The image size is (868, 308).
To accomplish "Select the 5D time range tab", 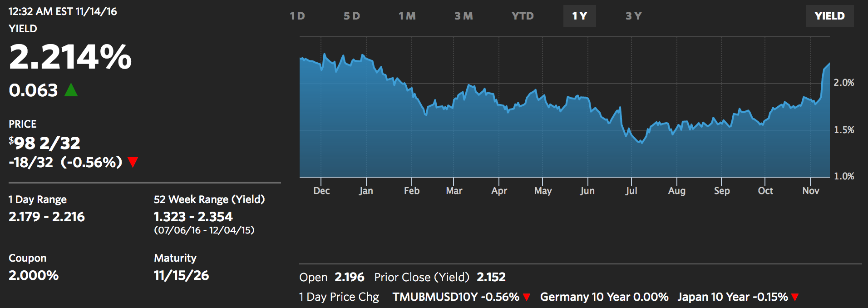I will pyautogui.click(x=352, y=16).
